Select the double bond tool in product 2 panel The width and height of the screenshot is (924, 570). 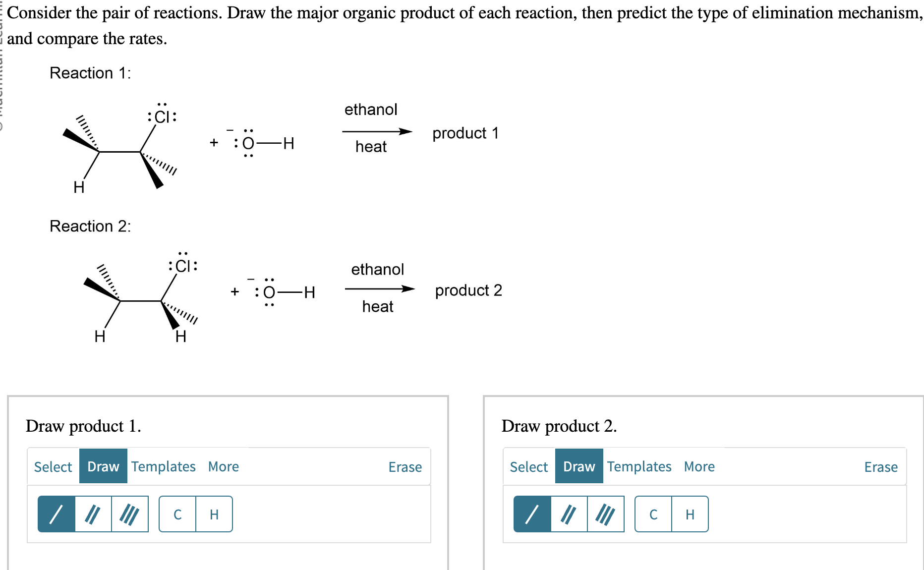(x=569, y=514)
